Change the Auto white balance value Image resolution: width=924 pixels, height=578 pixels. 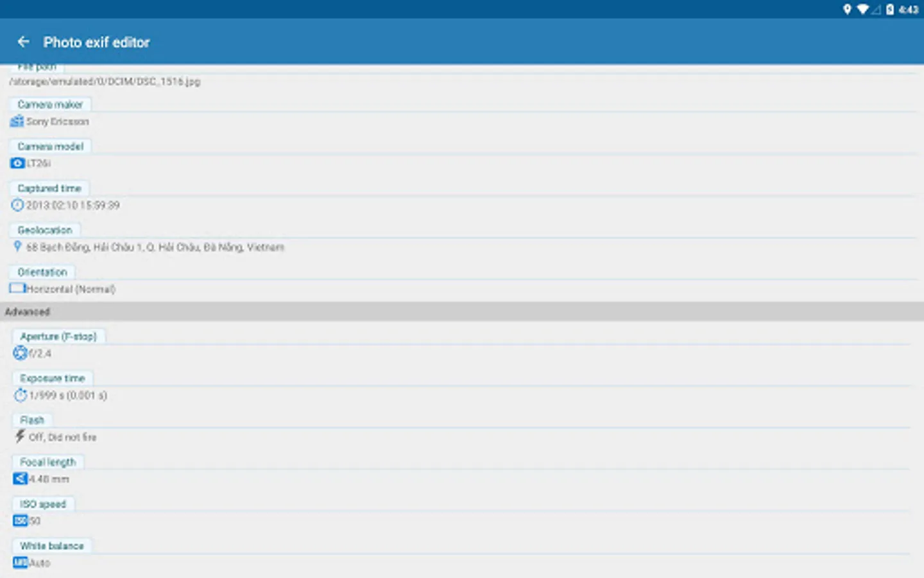(39, 563)
